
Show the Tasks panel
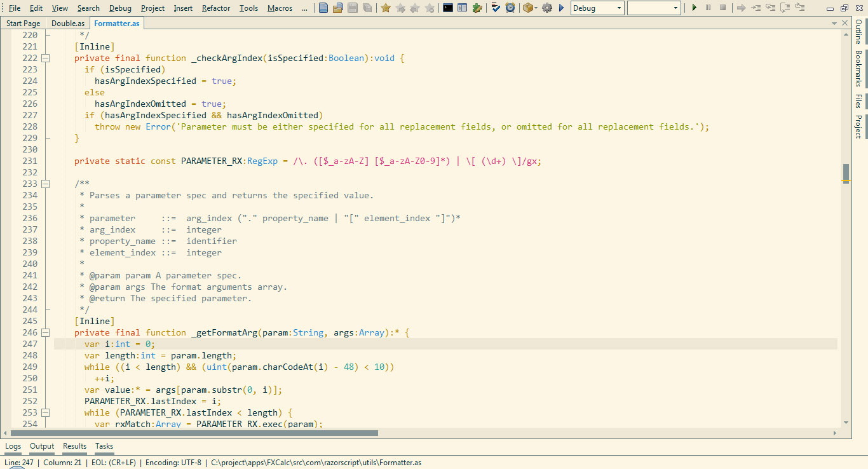(x=104, y=446)
